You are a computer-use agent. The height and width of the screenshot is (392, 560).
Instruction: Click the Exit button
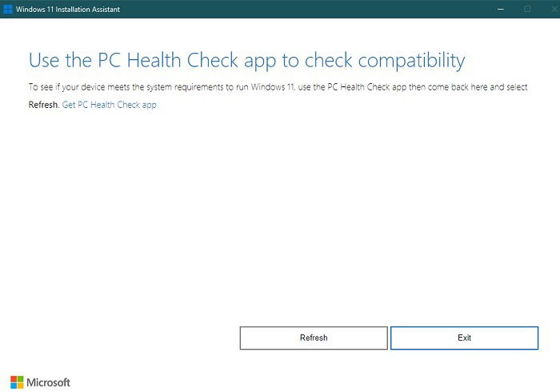tap(464, 338)
